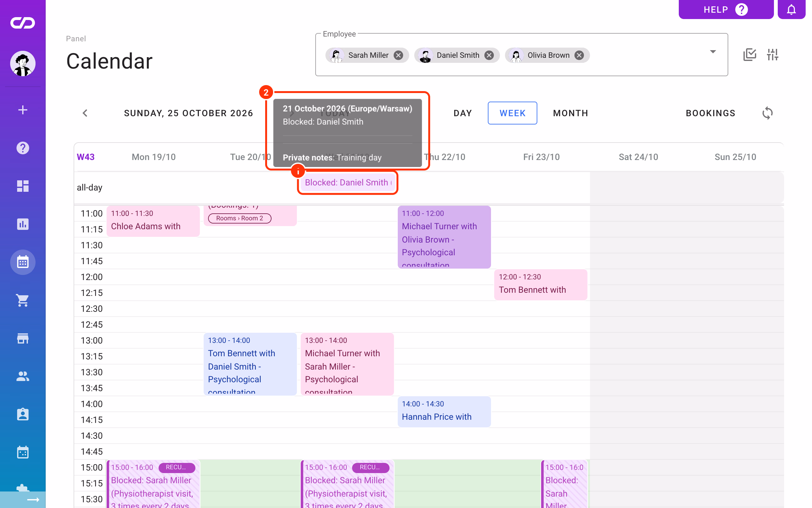Open the storefront sidebar icon
The image size is (812, 508).
click(23, 338)
